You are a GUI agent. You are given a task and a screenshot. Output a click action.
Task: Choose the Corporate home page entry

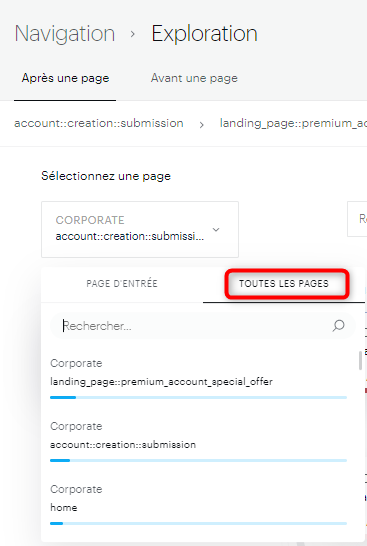point(198,503)
